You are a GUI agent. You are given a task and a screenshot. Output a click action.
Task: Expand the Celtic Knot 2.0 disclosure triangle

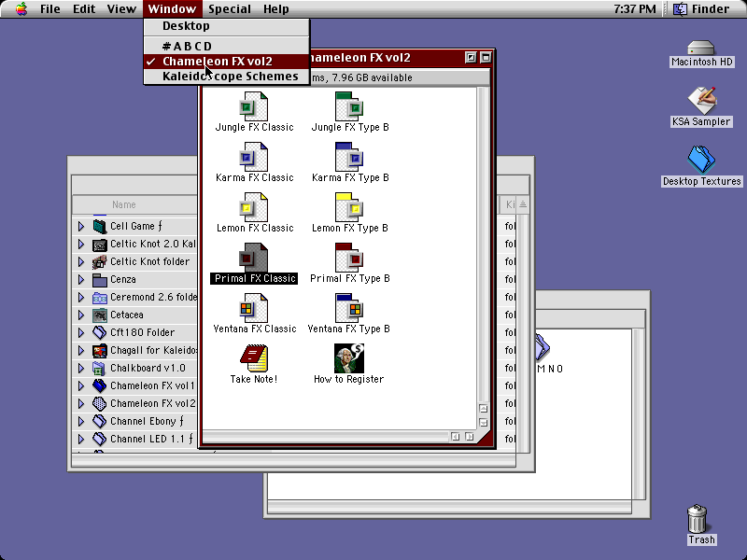[81, 245]
